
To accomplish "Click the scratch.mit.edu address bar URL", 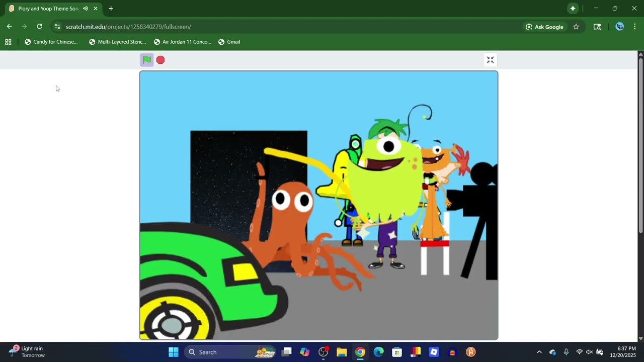I will (x=128, y=27).
